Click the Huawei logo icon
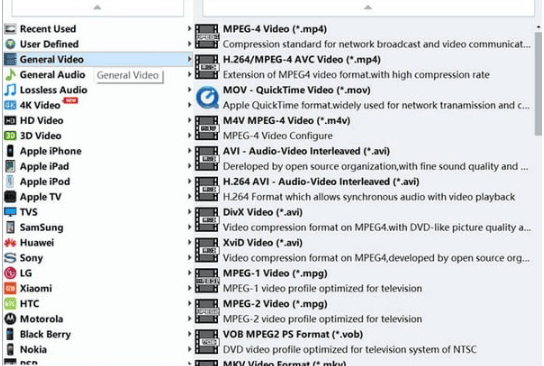The height and width of the screenshot is (366, 544). [x=10, y=242]
